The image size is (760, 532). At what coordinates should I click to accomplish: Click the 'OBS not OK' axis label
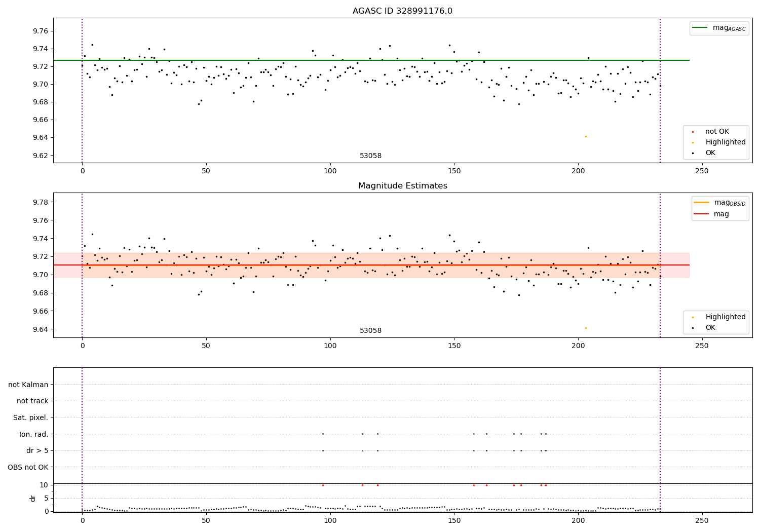[28, 467]
